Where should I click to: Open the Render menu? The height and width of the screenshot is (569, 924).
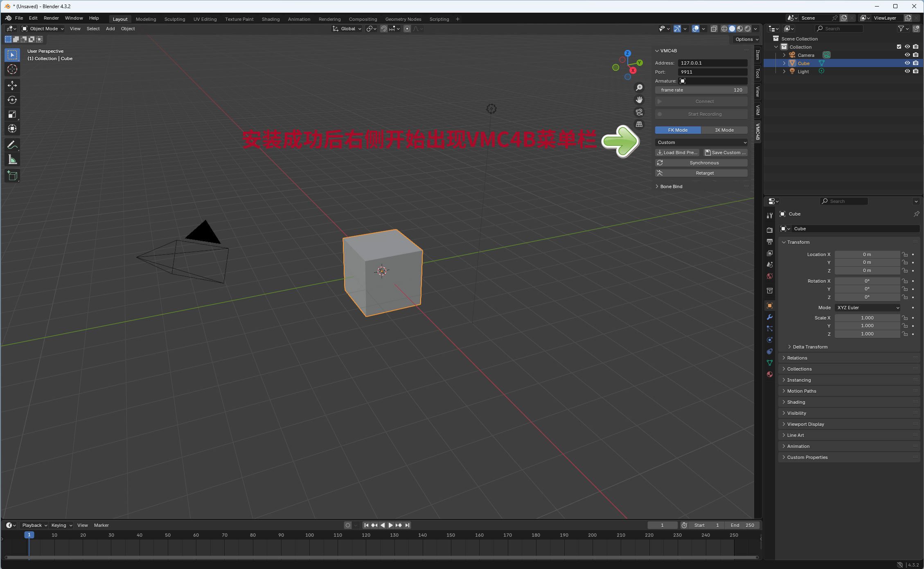51,18
